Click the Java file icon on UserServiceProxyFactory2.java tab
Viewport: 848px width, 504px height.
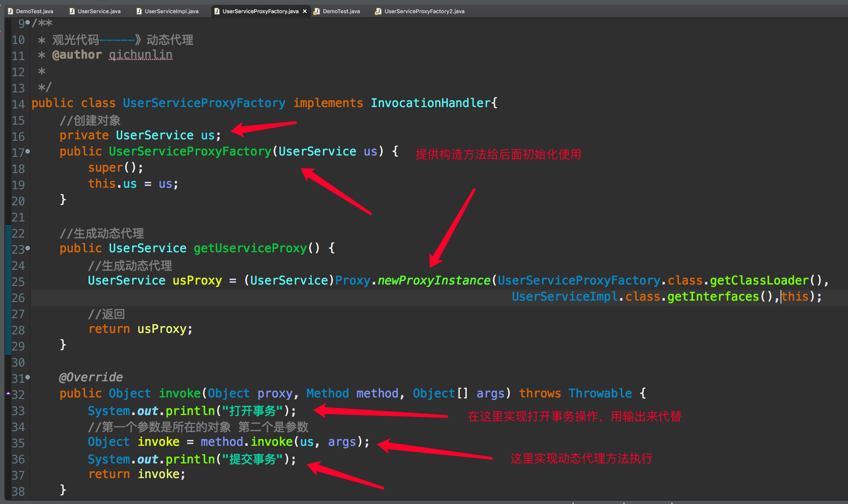pos(378,11)
